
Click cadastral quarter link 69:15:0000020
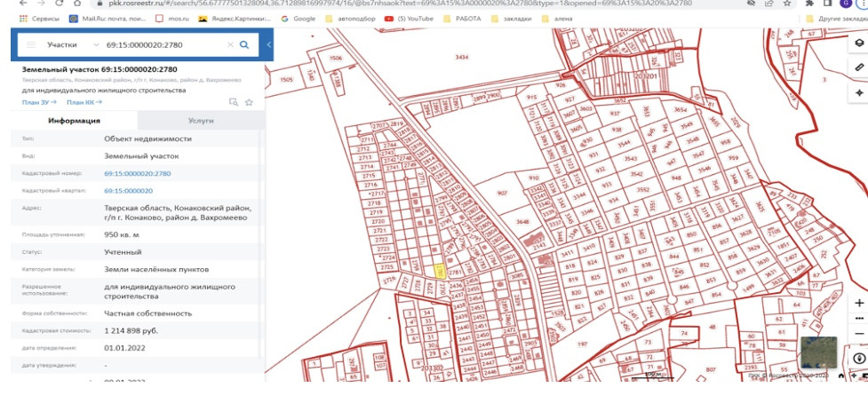[129, 191]
